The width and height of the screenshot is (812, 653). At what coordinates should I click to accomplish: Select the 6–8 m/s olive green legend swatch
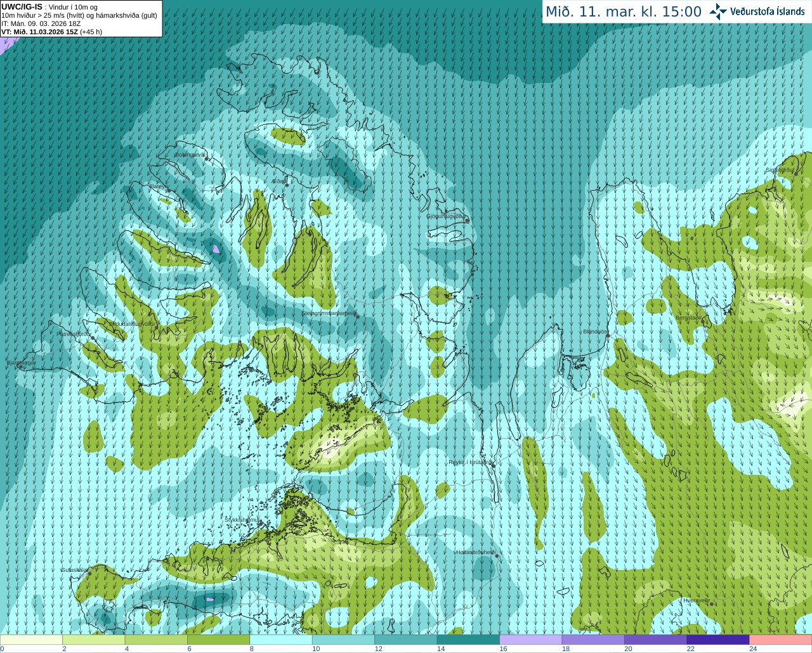pos(219,640)
